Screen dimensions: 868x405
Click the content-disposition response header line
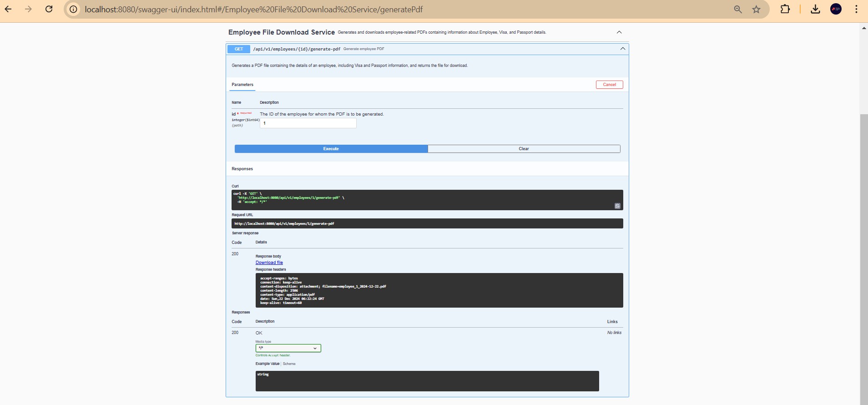323,287
